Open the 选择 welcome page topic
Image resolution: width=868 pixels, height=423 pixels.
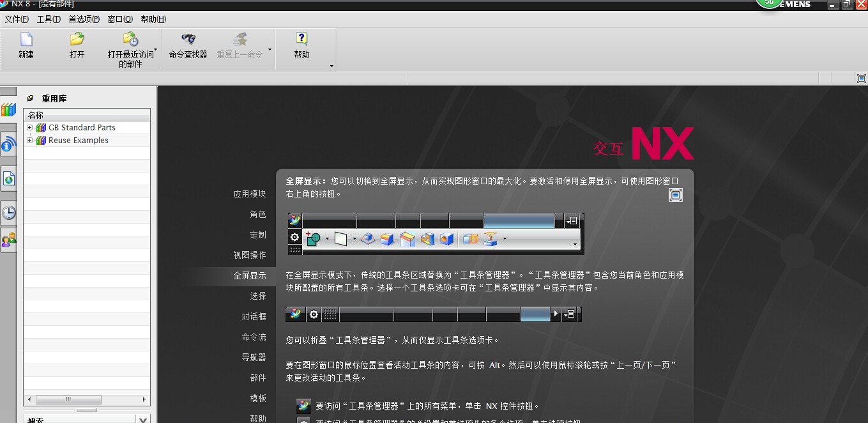258,296
